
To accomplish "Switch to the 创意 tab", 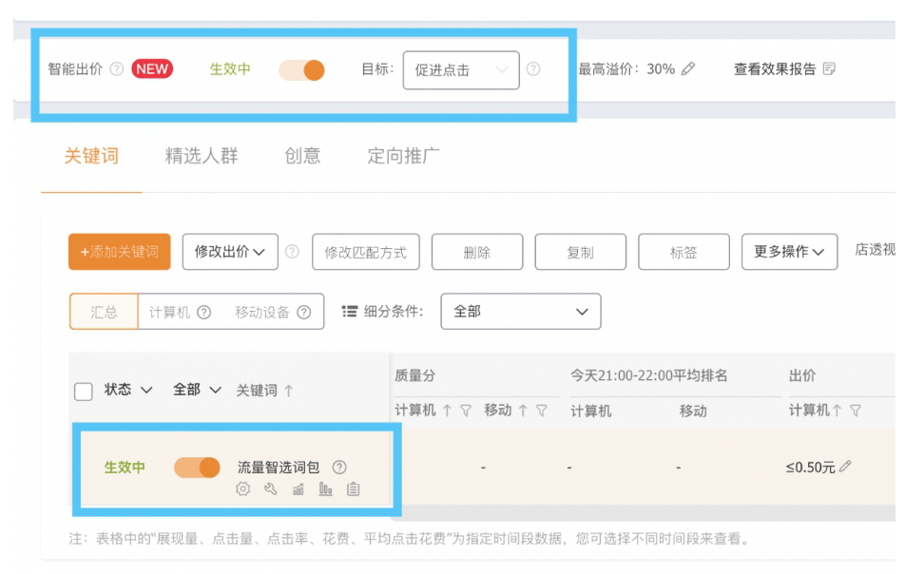I will pos(302,156).
